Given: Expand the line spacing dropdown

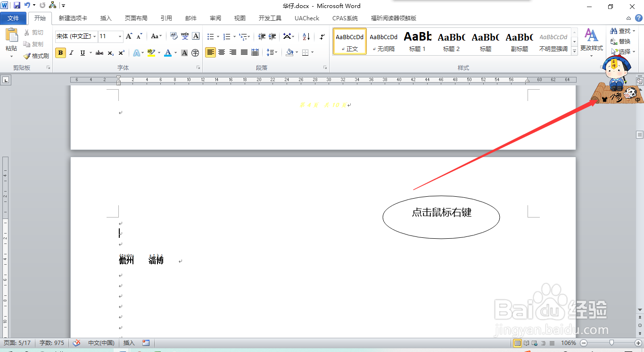Looking at the screenshot, I should click(272, 52).
